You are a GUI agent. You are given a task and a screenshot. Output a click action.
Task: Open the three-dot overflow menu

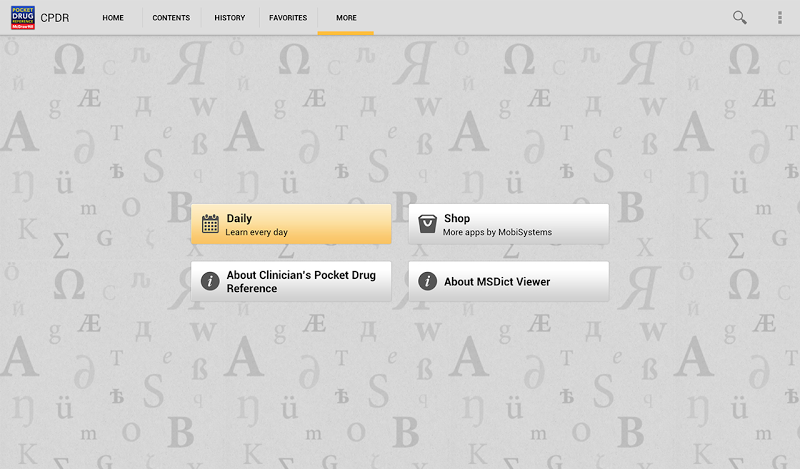(x=780, y=17)
